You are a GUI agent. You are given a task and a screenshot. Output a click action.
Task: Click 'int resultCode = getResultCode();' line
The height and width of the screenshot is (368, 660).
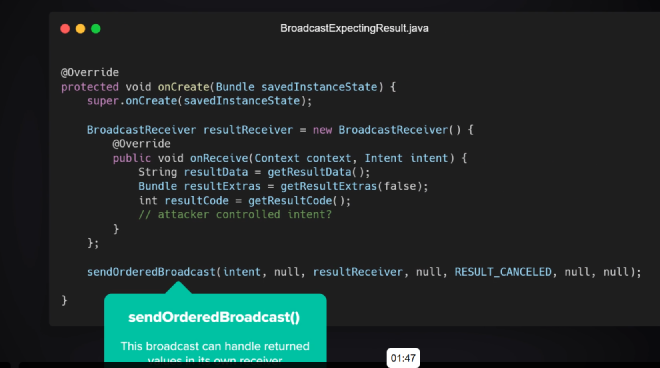245,201
